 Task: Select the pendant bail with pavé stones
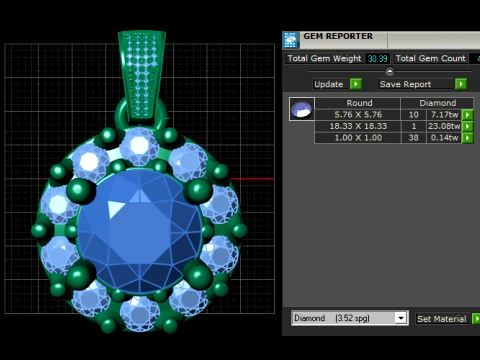(x=142, y=75)
